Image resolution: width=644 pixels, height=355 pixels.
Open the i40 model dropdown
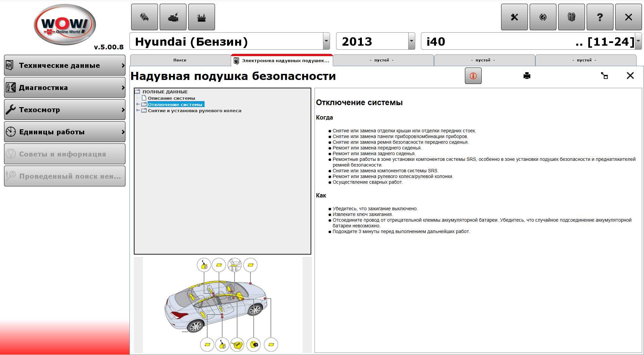pos(638,41)
